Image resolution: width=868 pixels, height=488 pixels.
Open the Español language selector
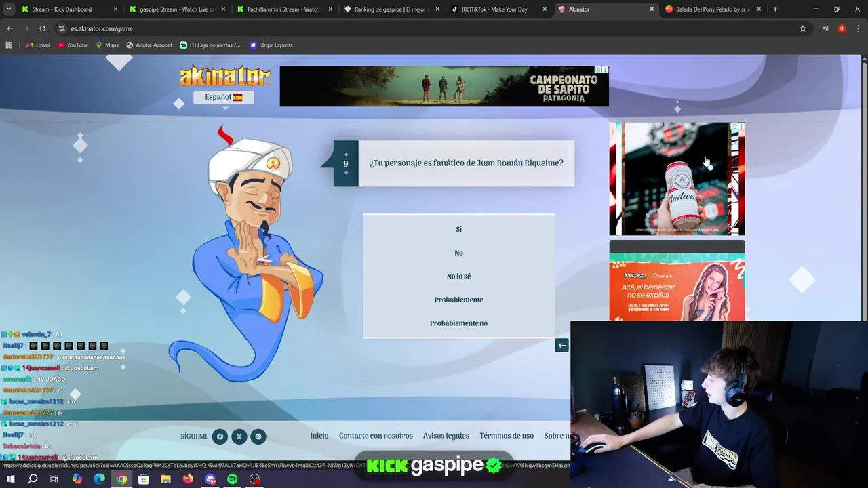tap(224, 97)
